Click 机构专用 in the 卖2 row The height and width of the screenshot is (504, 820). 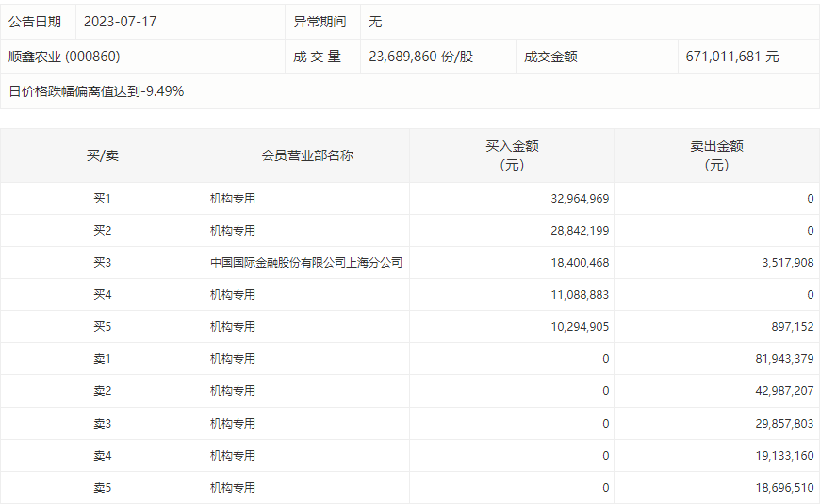(x=233, y=391)
